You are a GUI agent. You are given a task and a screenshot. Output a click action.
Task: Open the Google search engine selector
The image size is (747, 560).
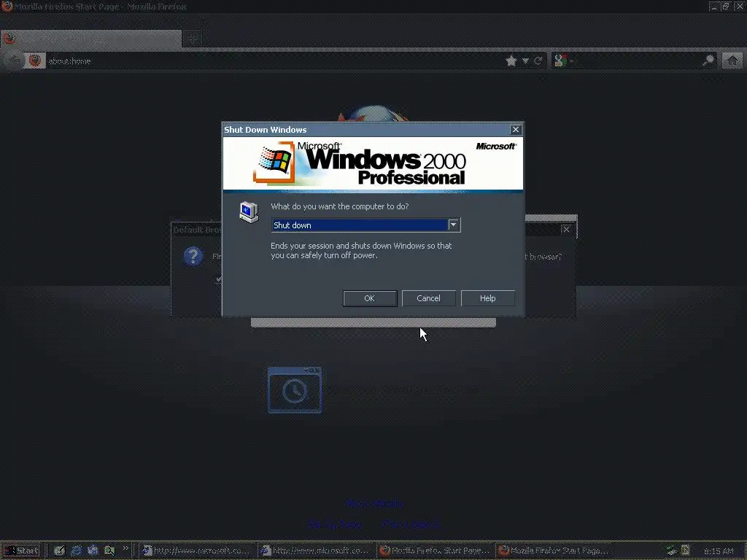tap(562, 61)
